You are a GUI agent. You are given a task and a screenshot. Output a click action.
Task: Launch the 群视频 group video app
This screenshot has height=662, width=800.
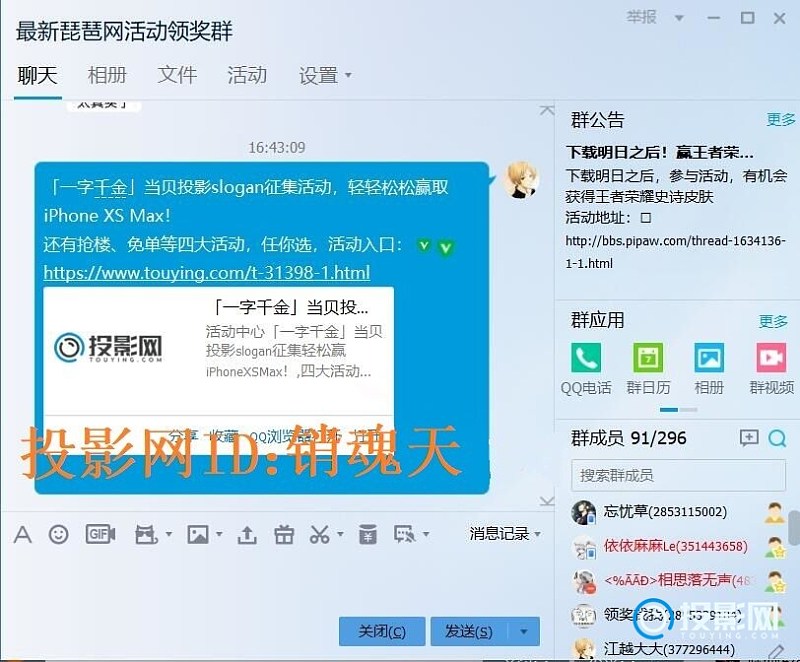[x=771, y=358]
